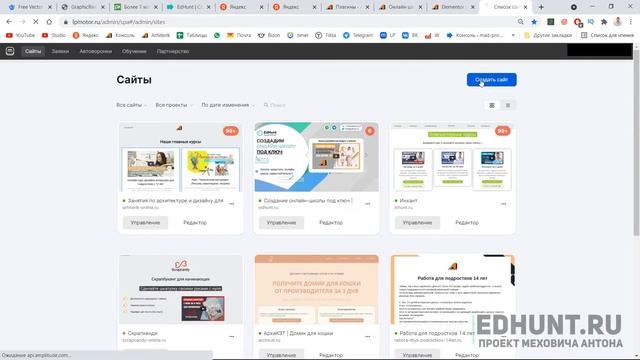The height and width of the screenshot is (360, 640).
Task: Click the Скрапкенди site title
Action: tap(142, 333)
